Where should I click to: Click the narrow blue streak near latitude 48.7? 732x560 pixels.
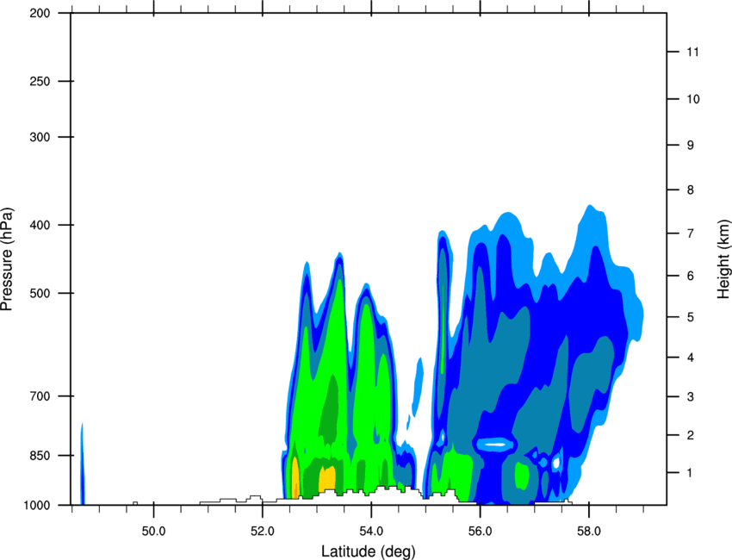click(x=82, y=464)
